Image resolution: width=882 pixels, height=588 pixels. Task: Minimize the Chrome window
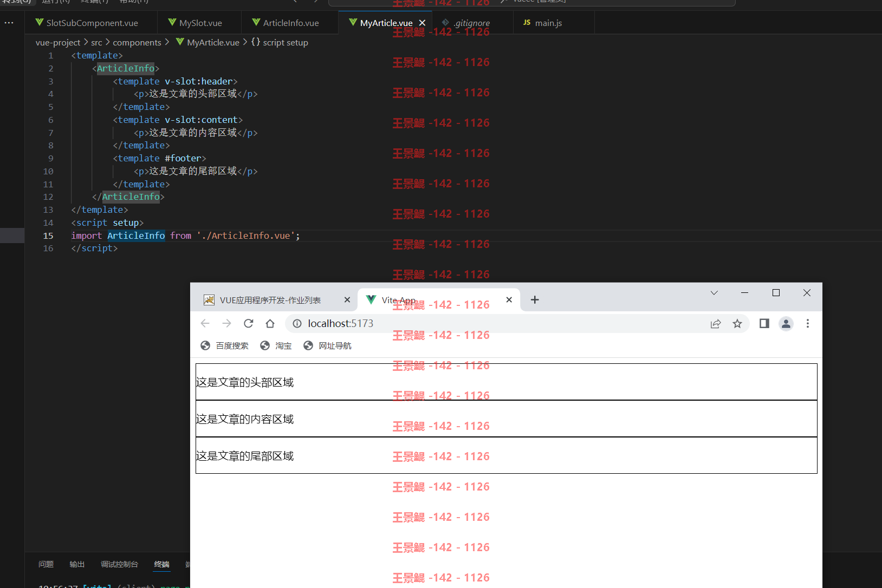pos(744,292)
